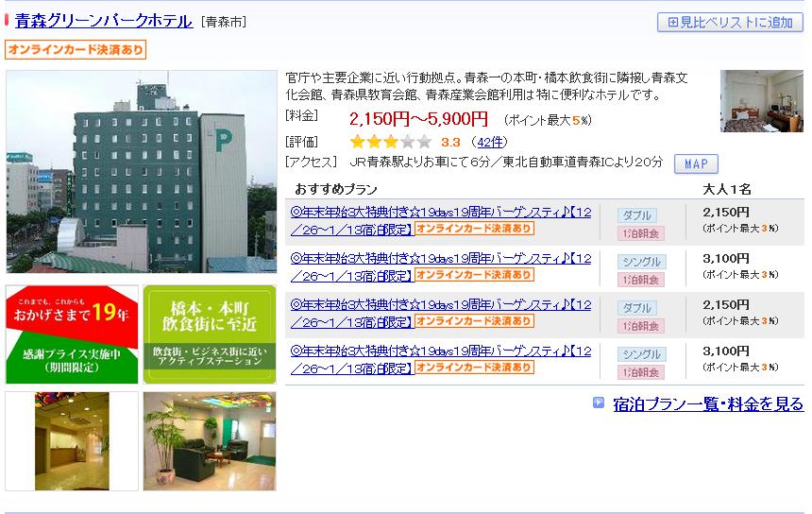This screenshot has width=812, height=514.
Task: Click the 大人1名 column header
Action: [x=727, y=189]
